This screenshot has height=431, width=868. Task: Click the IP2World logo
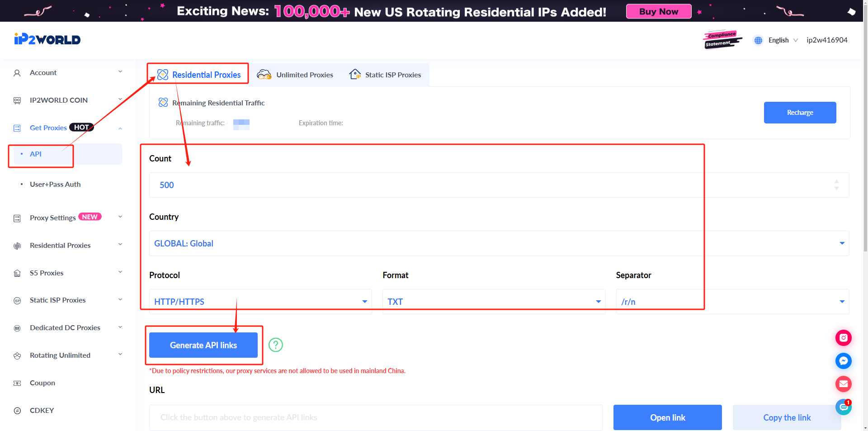point(47,39)
